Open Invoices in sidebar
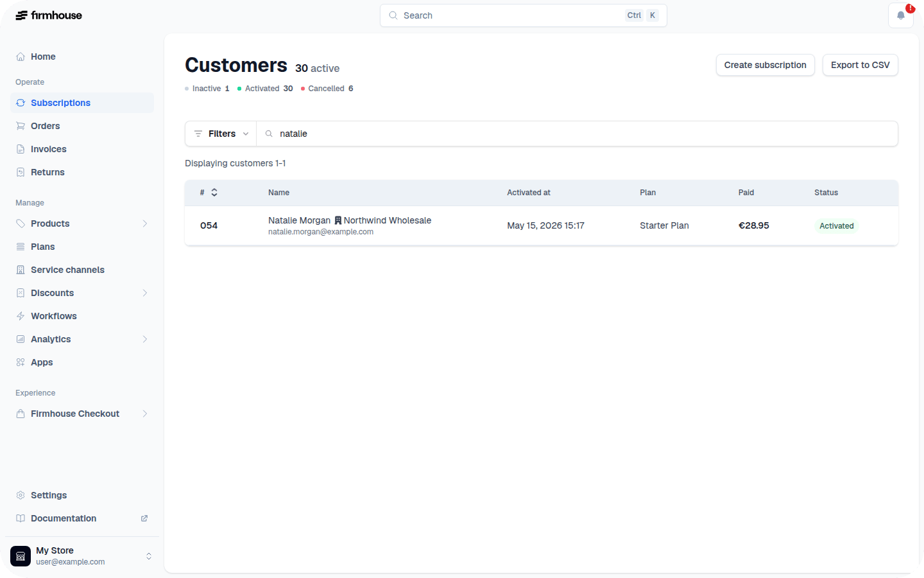924x578 pixels. click(x=82, y=149)
